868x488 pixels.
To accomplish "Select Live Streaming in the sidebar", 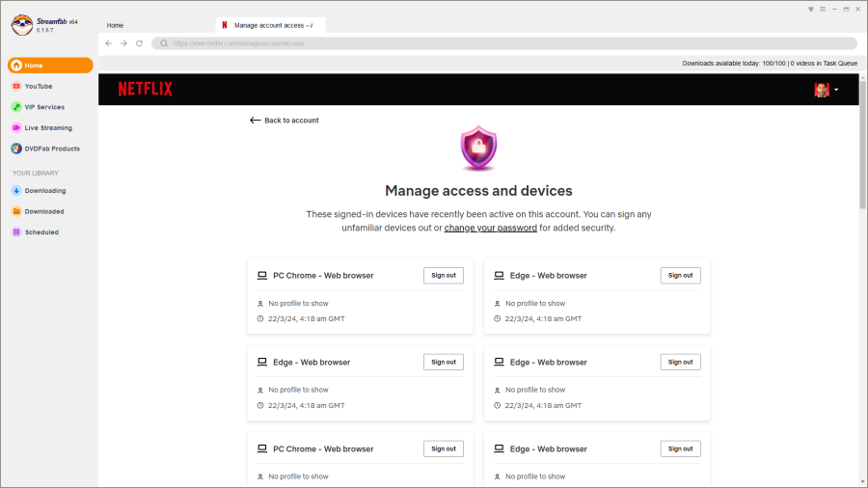I will pos(48,127).
